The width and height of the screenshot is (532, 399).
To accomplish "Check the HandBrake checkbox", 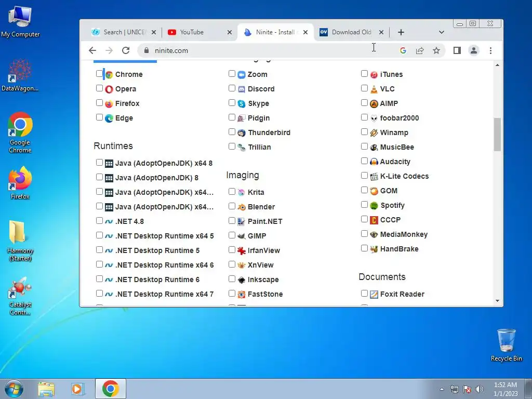I will pos(364,248).
